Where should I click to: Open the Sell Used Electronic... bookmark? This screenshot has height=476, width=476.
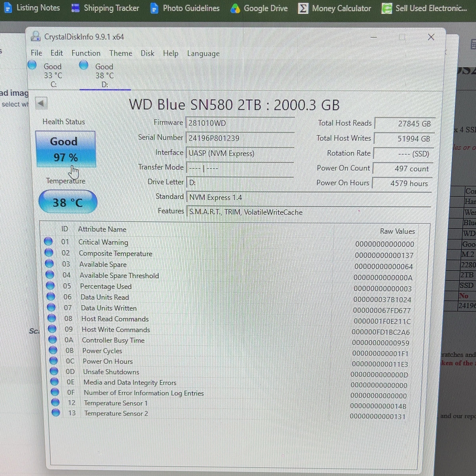[x=425, y=8]
